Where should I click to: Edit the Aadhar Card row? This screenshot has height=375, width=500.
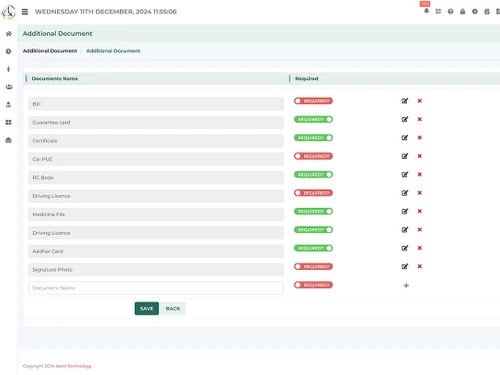pyautogui.click(x=405, y=248)
